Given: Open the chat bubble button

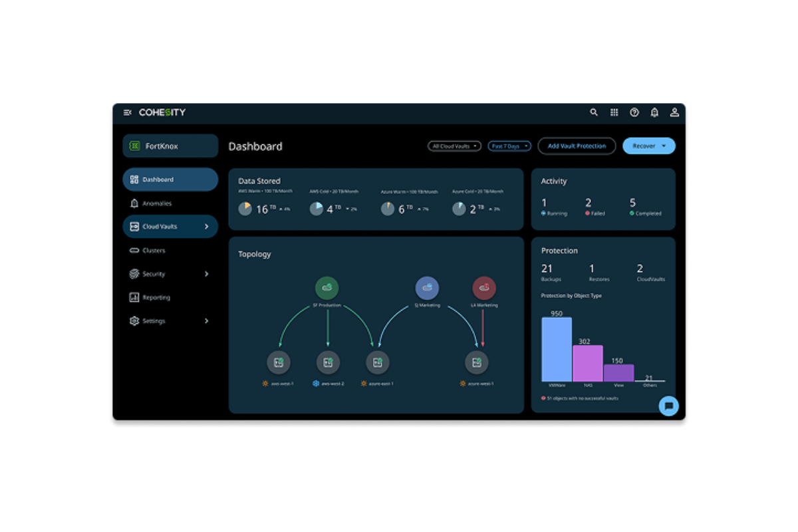Looking at the screenshot, I should pyautogui.click(x=669, y=406).
